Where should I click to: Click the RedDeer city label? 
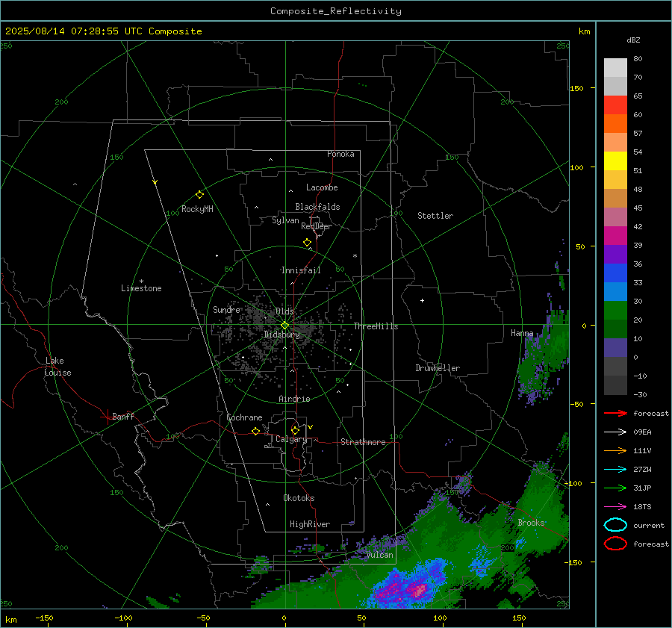(317, 226)
